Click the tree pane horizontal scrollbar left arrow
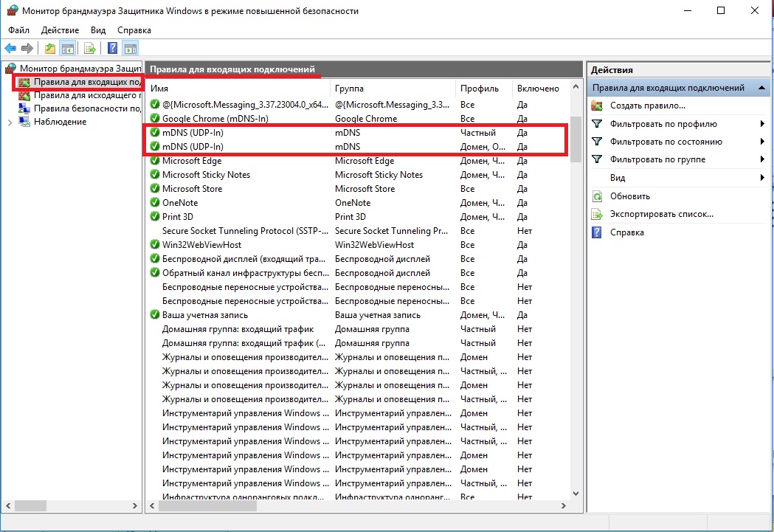 tap(8, 506)
